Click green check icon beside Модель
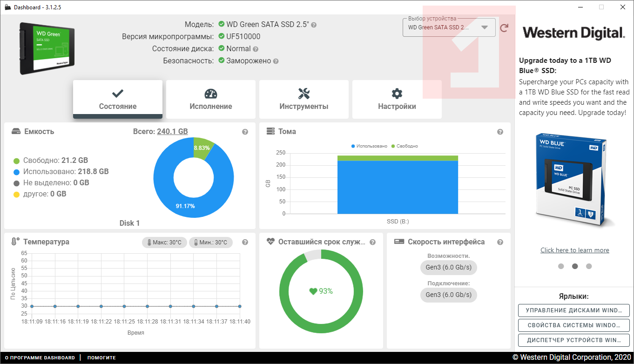 tap(222, 24)
